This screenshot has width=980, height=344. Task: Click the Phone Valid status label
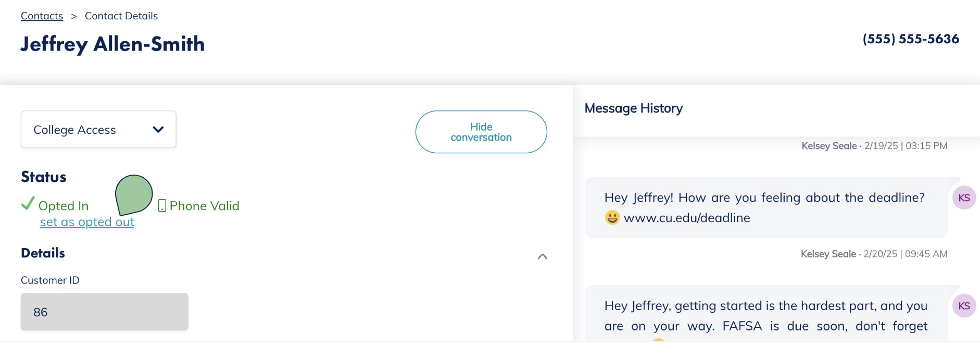pos(204,206)
